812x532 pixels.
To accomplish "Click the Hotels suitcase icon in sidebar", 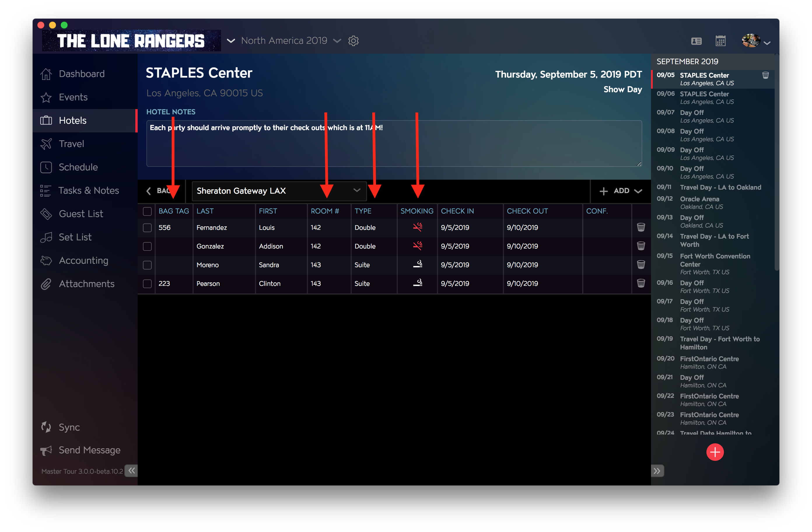I will tap(46, 120).
